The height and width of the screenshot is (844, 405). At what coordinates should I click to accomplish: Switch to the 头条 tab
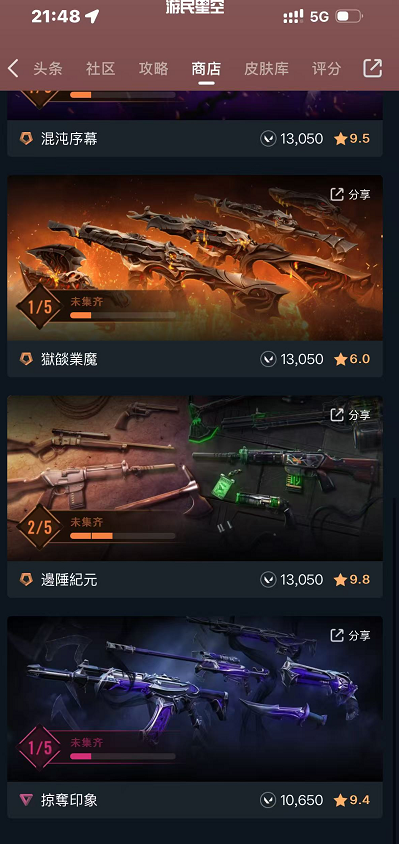tap(48, 69)
